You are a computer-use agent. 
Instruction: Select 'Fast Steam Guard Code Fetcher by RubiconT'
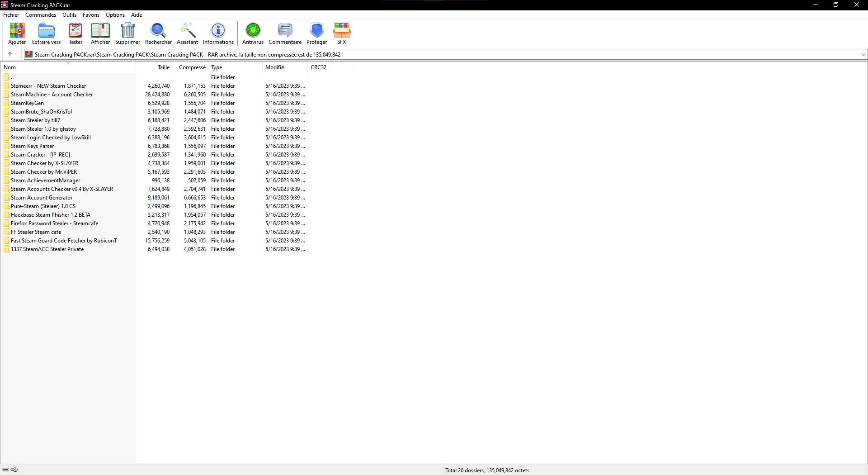(64, 241)
